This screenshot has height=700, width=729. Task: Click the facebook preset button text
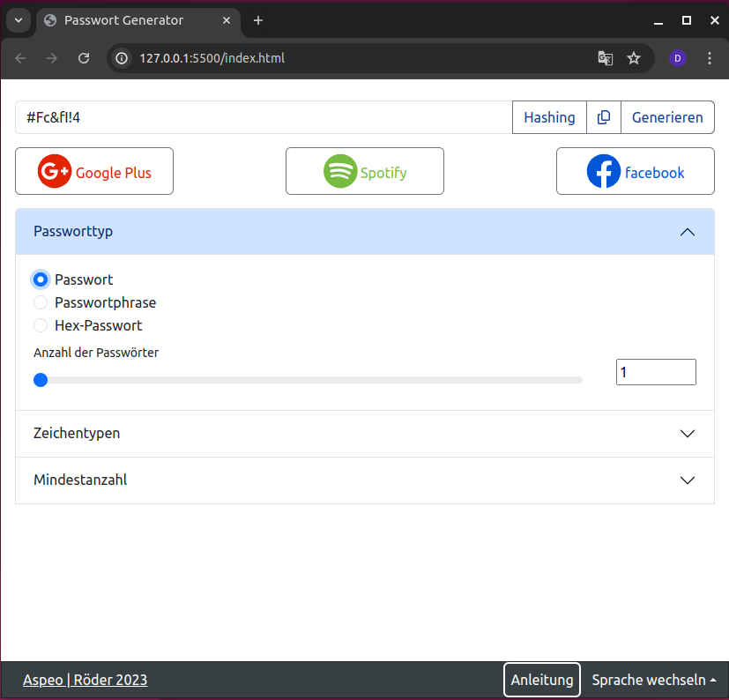[655, 173]
